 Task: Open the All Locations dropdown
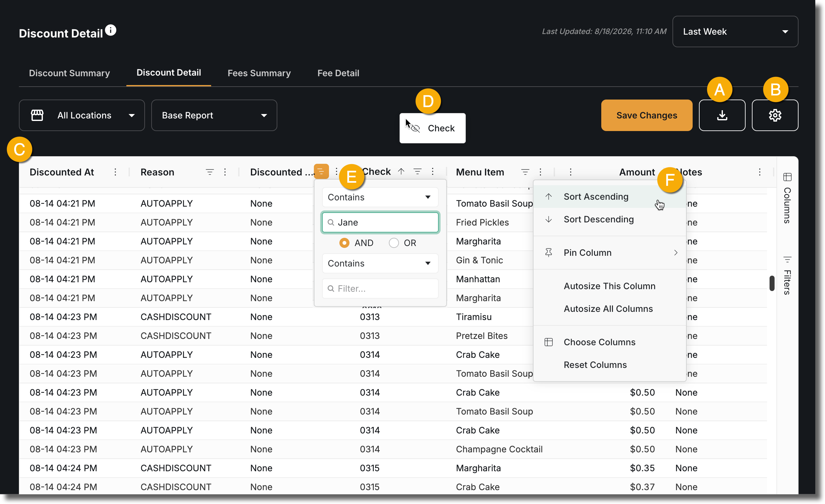(82, 115)
